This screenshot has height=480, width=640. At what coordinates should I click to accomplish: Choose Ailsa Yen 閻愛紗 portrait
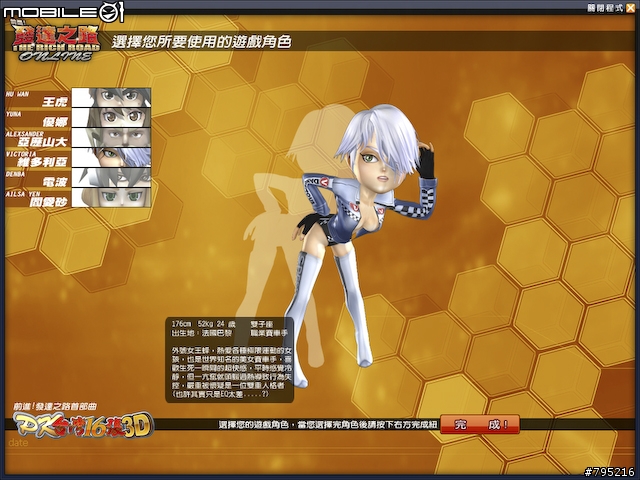pyautogui.click(x=111, y=198)
